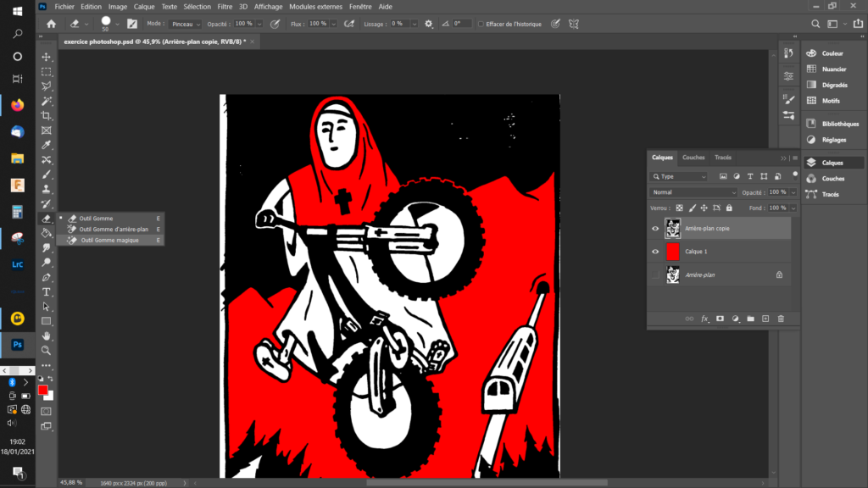Open the Nuancier panel

click(832, 69)
